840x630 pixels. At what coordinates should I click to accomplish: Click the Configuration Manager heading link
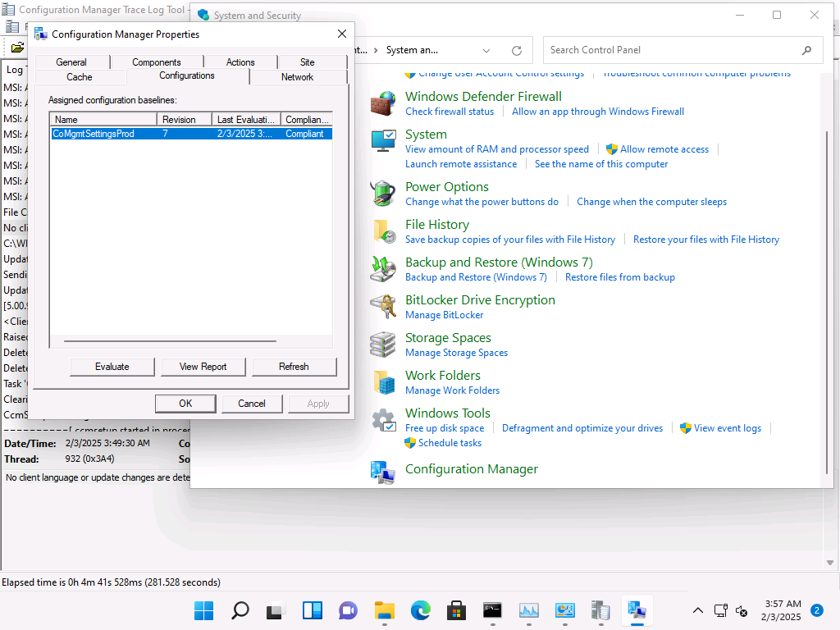click(x=472, y=468)
